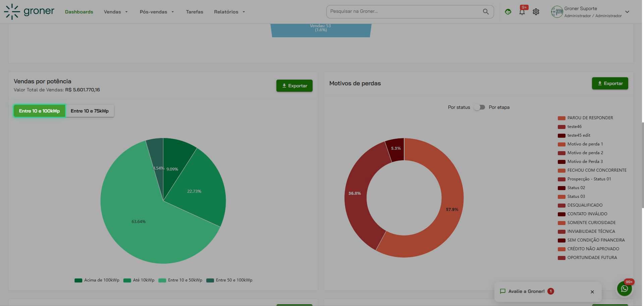
Task: Toggle Status 02 legend entry
Action: 571,188
